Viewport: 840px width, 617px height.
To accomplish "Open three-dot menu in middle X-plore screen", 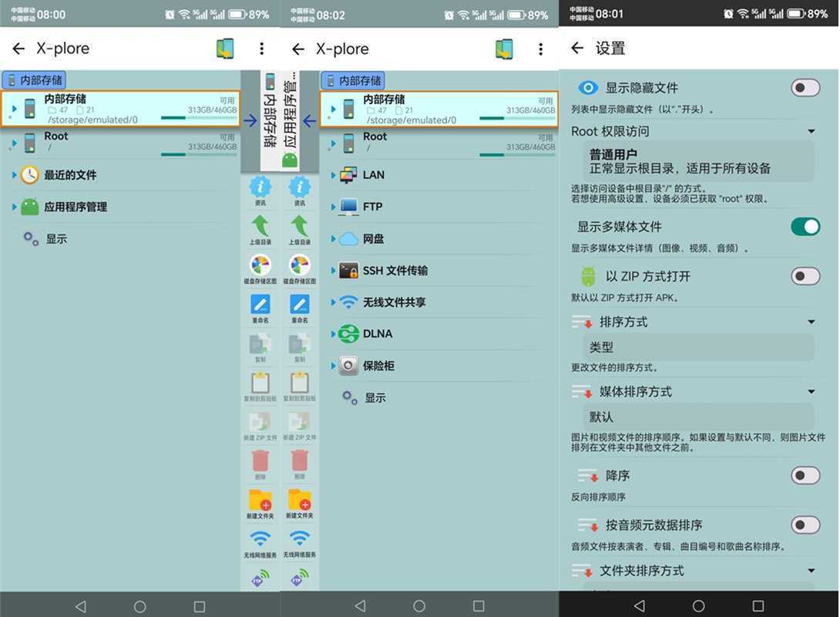I will [540, 49].
